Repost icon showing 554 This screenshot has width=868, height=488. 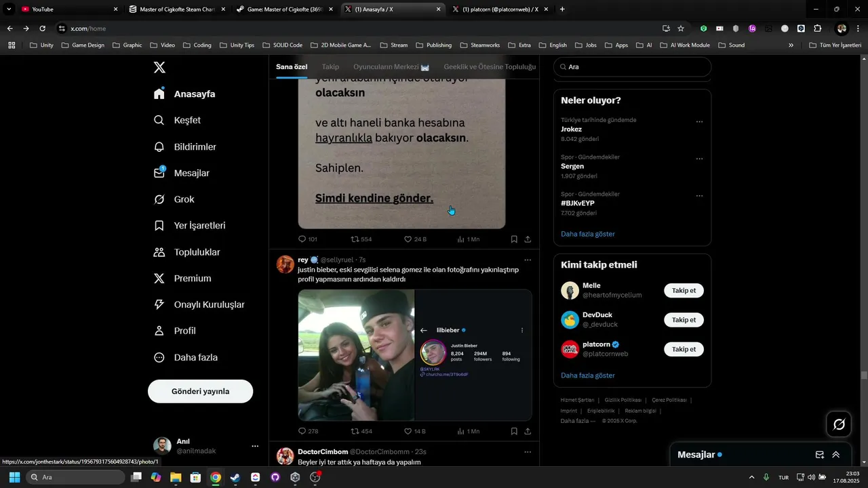tap(355, 239)
